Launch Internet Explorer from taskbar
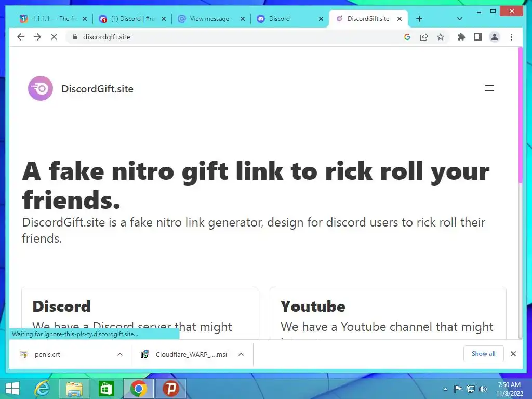Viewport: 532px width, 399px height. tap(42, 389)
